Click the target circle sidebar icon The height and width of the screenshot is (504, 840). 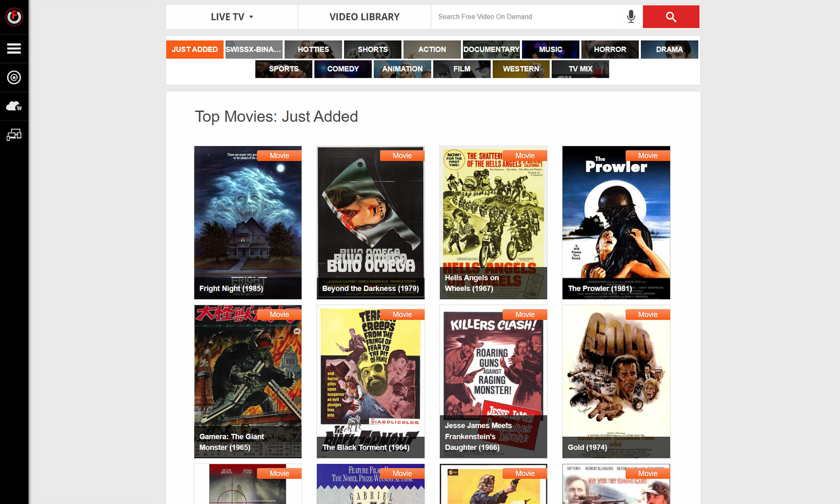14,77
